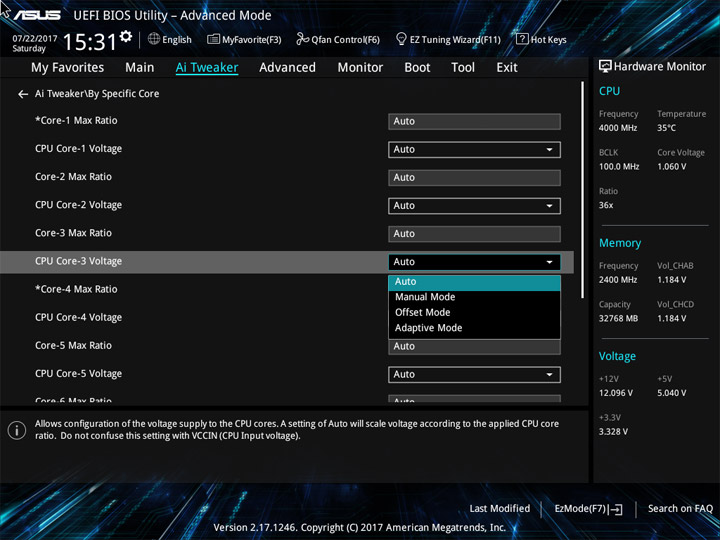Select the CPU Core-4 Voltage label
720x540 pixels.
[x=79, y=318]
